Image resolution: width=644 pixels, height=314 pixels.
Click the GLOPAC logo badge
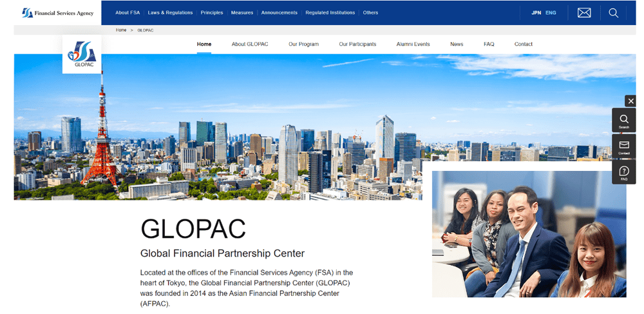point(82,54)
